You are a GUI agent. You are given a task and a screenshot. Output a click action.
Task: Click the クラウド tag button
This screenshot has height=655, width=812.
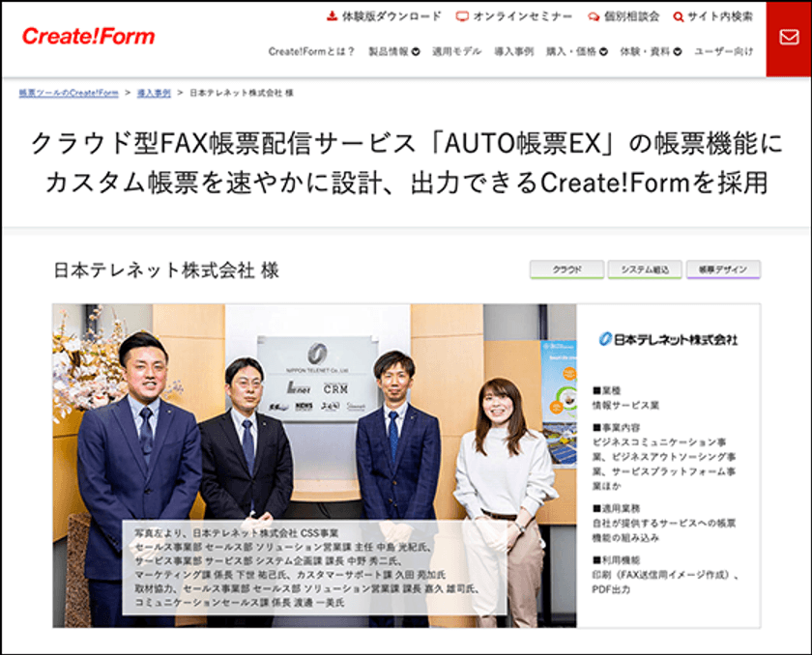click(566, 270)
